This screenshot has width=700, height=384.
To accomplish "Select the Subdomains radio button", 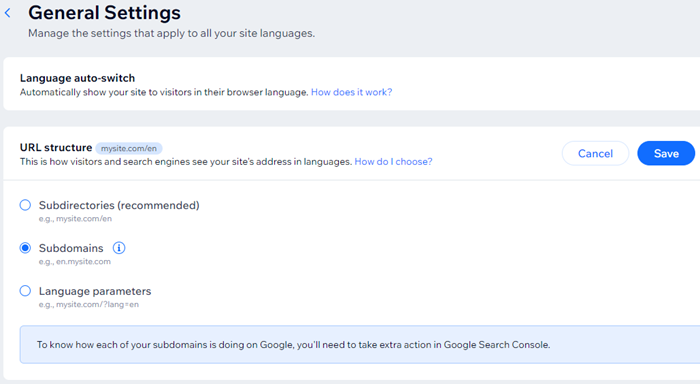I will pyautogui.click(x=25, y=248).
